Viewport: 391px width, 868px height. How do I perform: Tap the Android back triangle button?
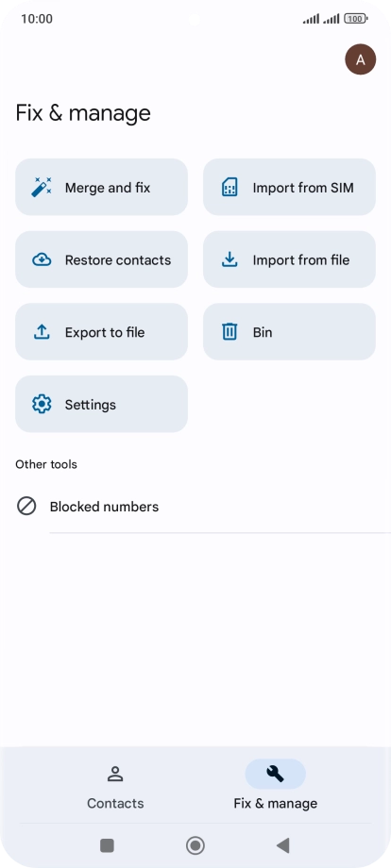(x=283, y=845)
